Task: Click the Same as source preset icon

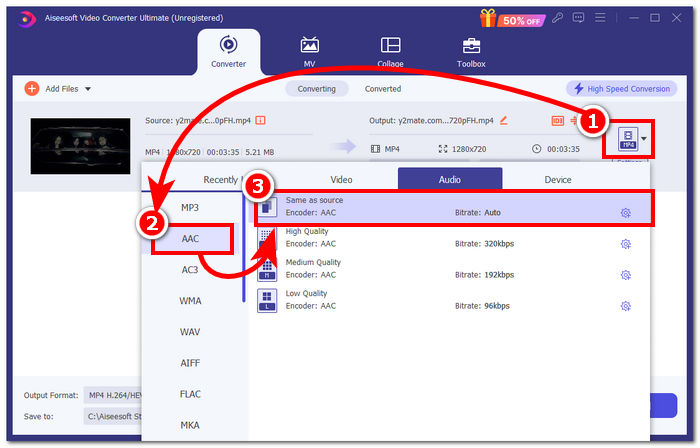Action: point(267,207)
